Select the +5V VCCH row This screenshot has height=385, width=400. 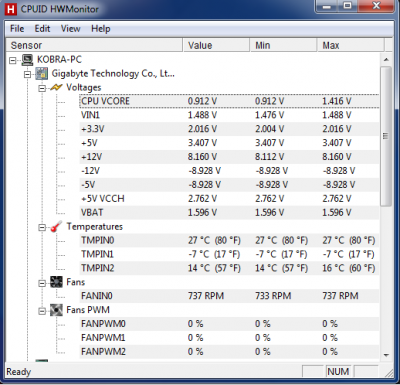coord(229,199)
